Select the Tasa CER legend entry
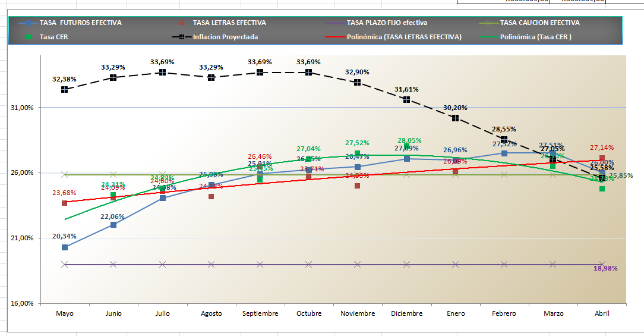644x336 pixels. click(46, 37)
